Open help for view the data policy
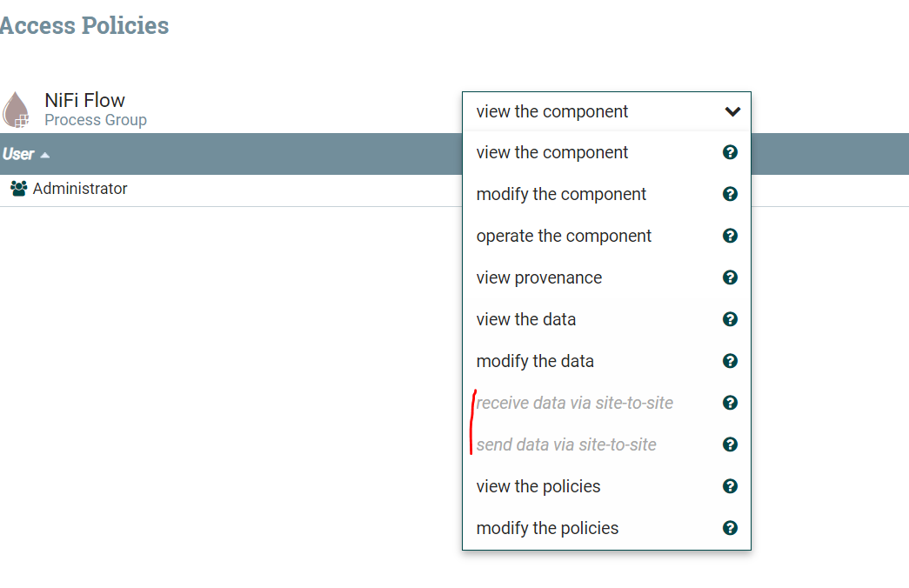Image resolution: width=909 pixels, height=588 pixels. pyautogui.click(x=730, y=318)
